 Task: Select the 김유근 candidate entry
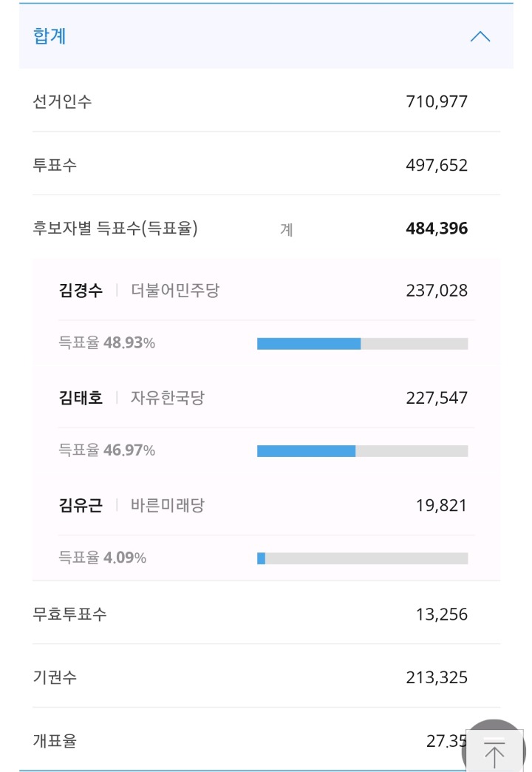80,505
